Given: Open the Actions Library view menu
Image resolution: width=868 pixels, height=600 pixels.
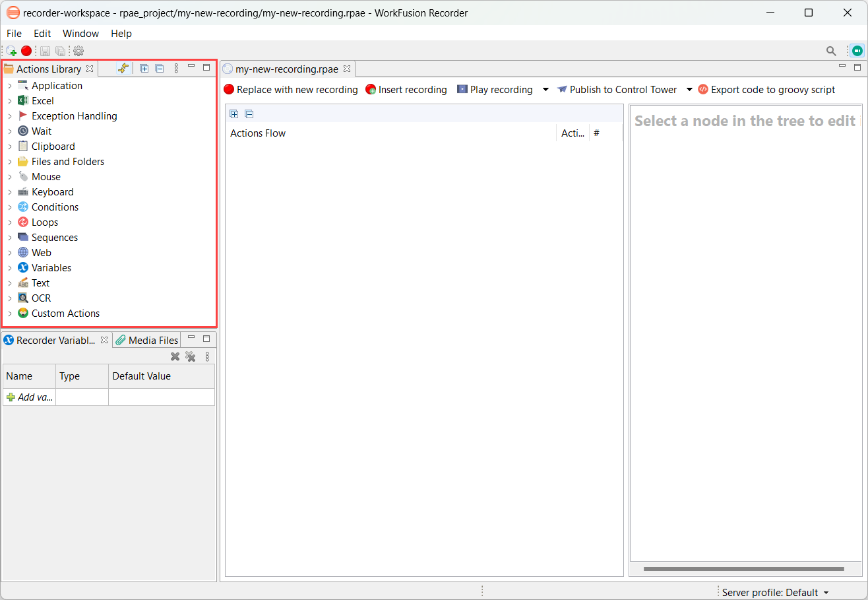Looking at the screenshot, I should pos(176,68).
